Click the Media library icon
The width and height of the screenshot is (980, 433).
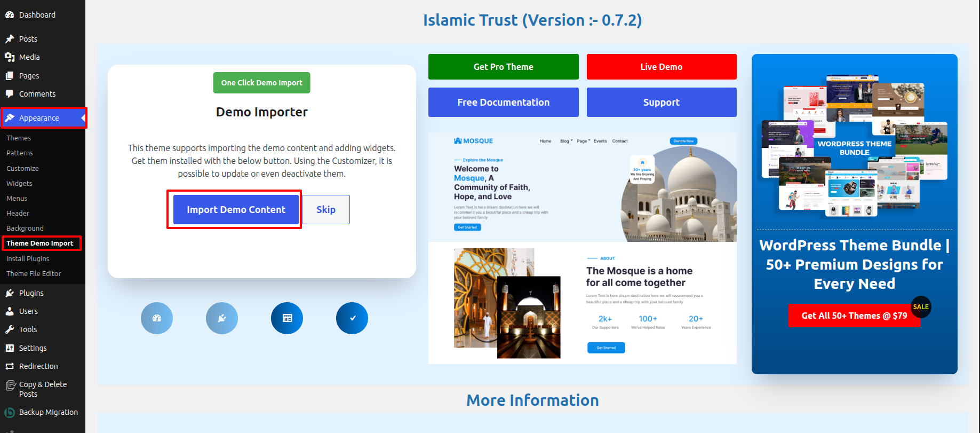click(10, 57)
